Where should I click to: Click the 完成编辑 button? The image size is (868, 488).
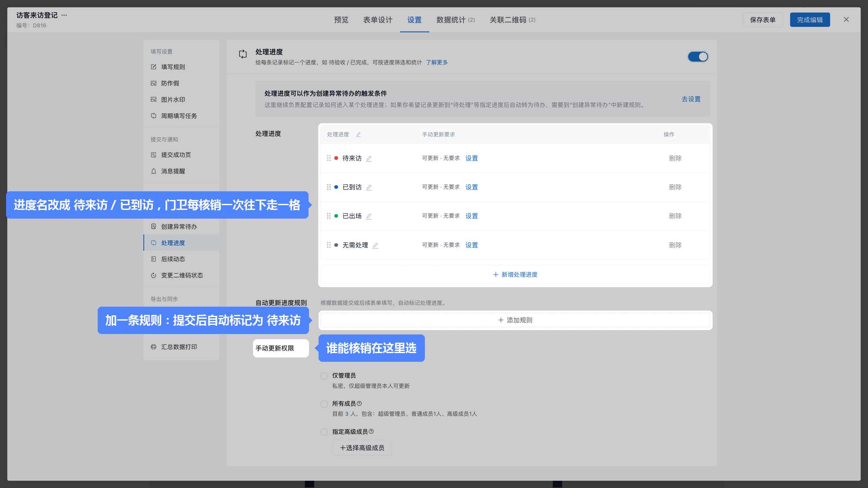pyautogui.click(x=810, y=20)
